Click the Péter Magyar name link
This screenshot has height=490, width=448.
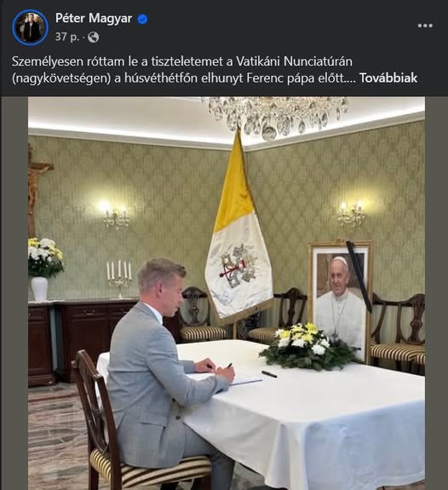pyautogui.click(x=94, y=19)
